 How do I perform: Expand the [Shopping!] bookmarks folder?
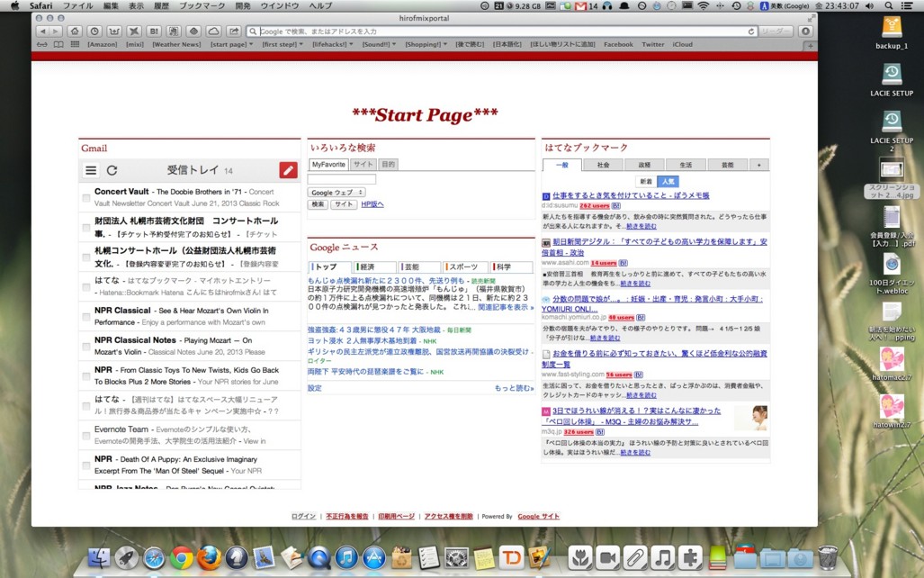(x=426, y=44)
